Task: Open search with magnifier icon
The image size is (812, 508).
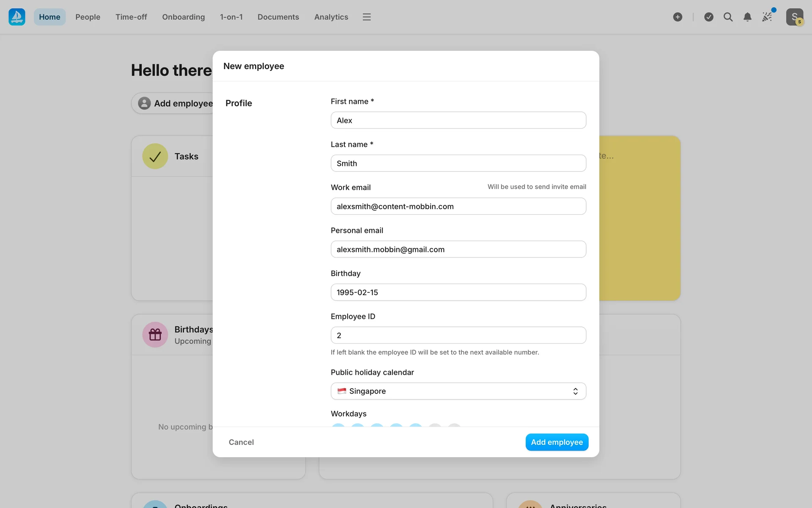Action: [x=728, y=17]
